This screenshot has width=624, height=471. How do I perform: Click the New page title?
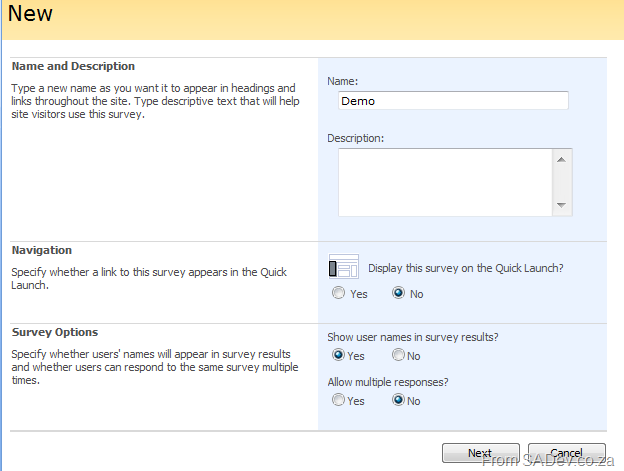(x=31, y=14)
